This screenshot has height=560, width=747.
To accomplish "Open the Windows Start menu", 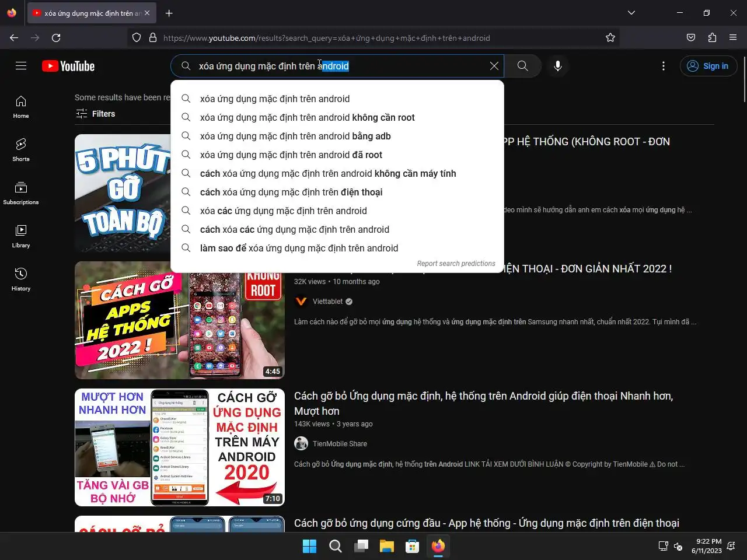I will [x=309, y=546].
